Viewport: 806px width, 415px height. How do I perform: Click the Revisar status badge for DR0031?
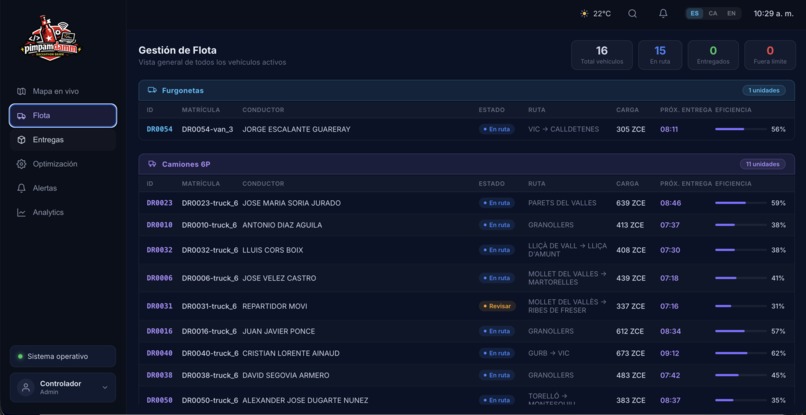(x=497, y=306)
